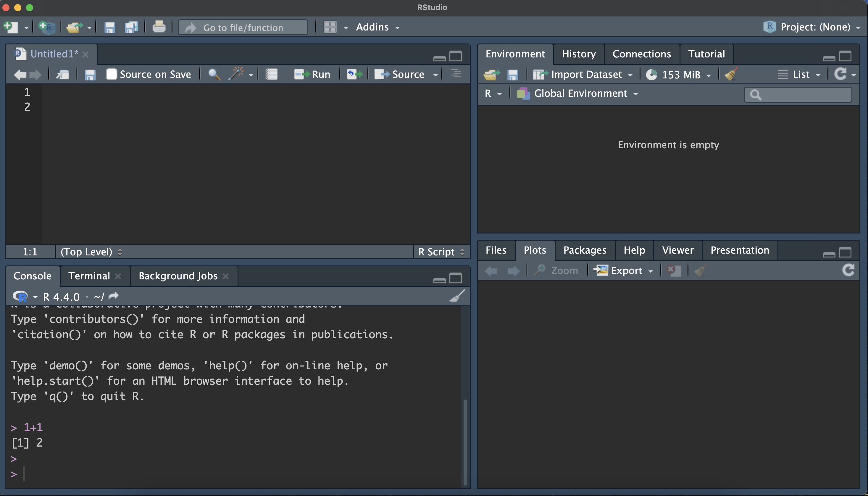Re-run previous code region icon
Screen dimensions: 868x496
click(x=355, y=74)
